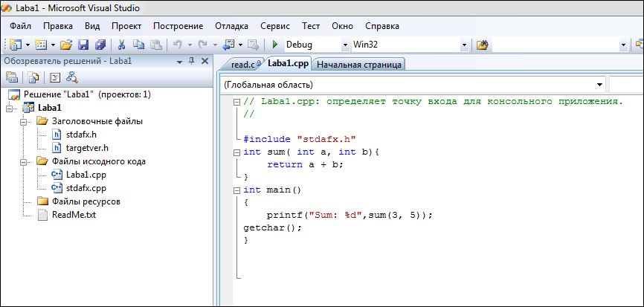Click the Redo arrow icon

click(x=203, y=45)
